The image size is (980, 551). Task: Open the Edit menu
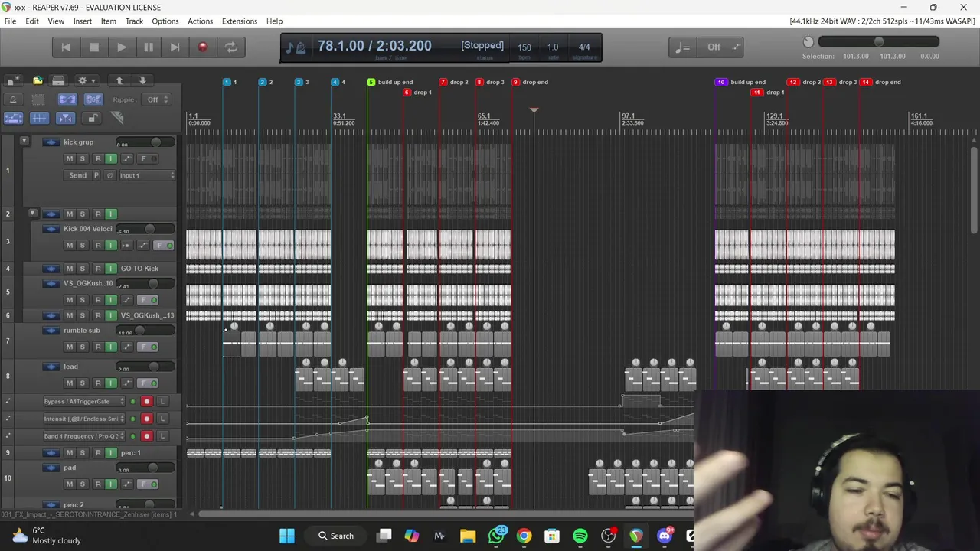click(x=32, y=21)
